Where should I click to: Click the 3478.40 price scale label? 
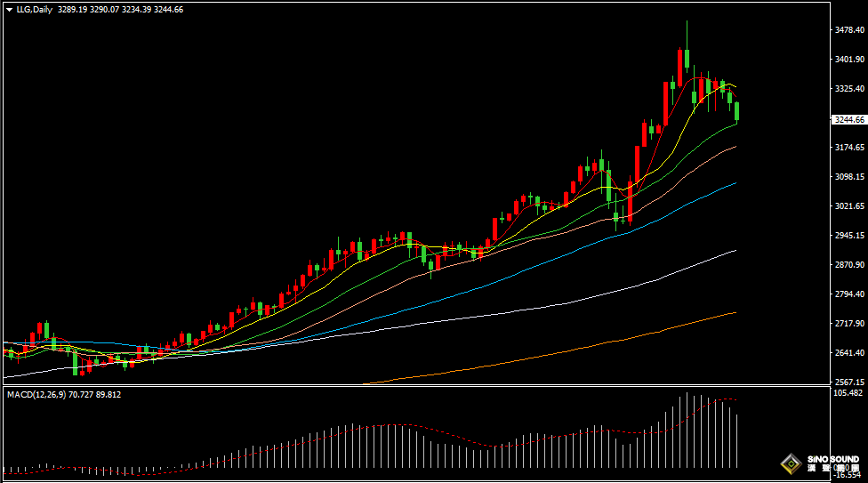click(850, 30)
